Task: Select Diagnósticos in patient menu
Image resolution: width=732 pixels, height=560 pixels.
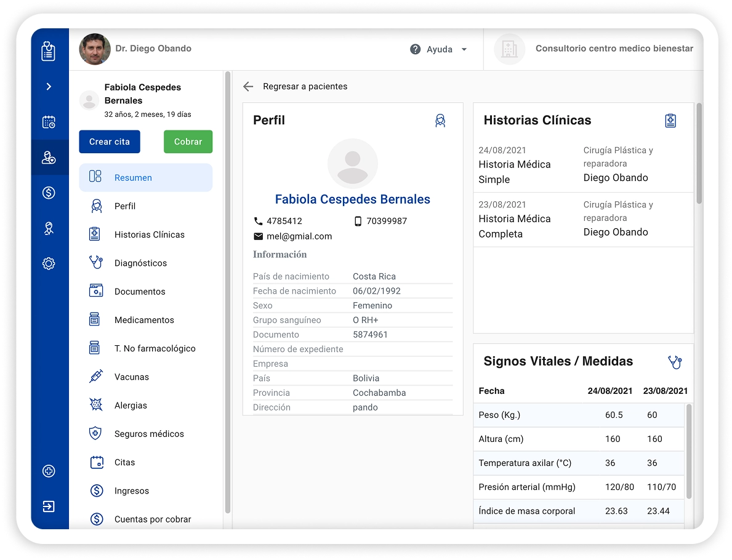Action: [140, 263]
